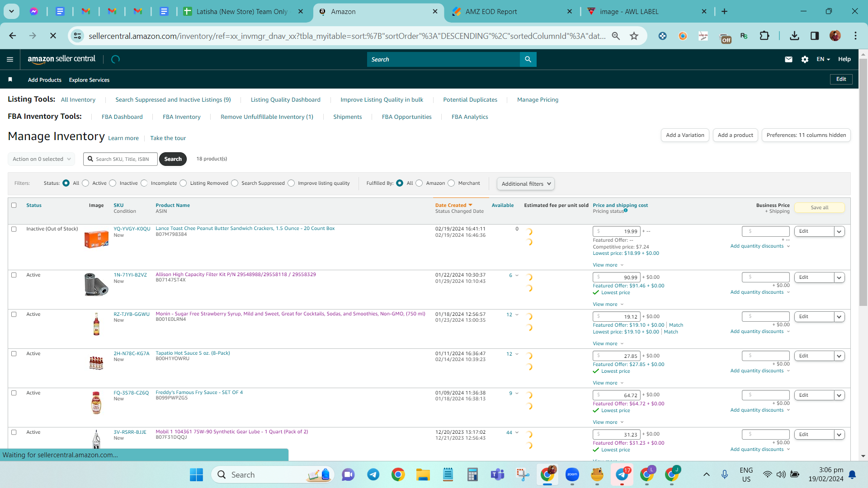Open Telegram from the taskbar
Viewport: 868px width, 488px height.
(x=373, y=474)
